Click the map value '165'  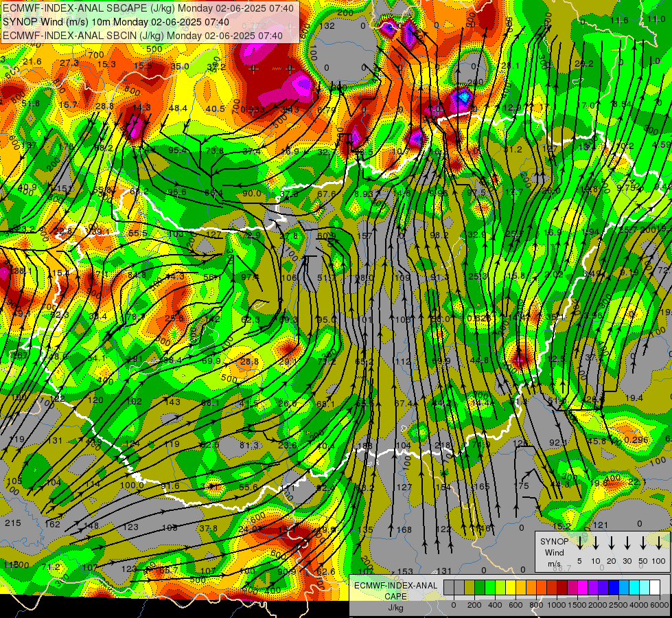[x=482, y=486]
